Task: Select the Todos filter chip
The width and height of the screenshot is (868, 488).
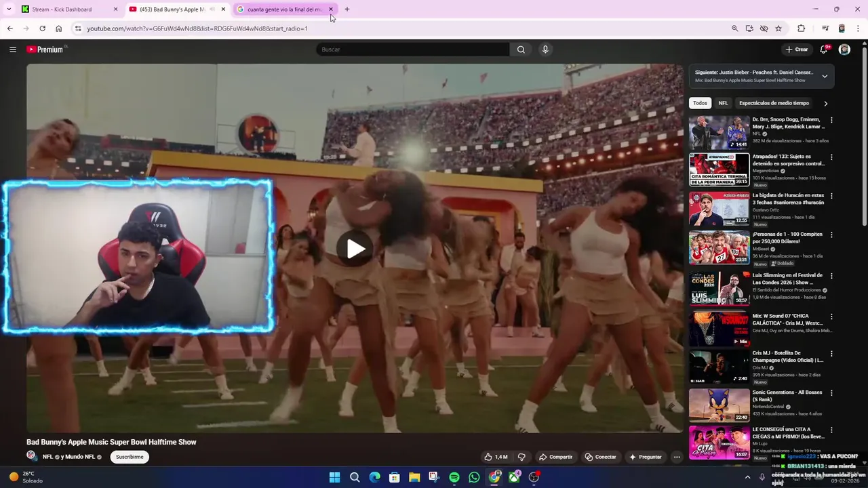Action: [700, 103]
